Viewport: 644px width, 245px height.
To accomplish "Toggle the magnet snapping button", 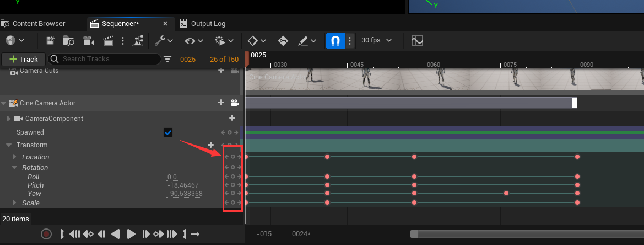I will [335, 41].
